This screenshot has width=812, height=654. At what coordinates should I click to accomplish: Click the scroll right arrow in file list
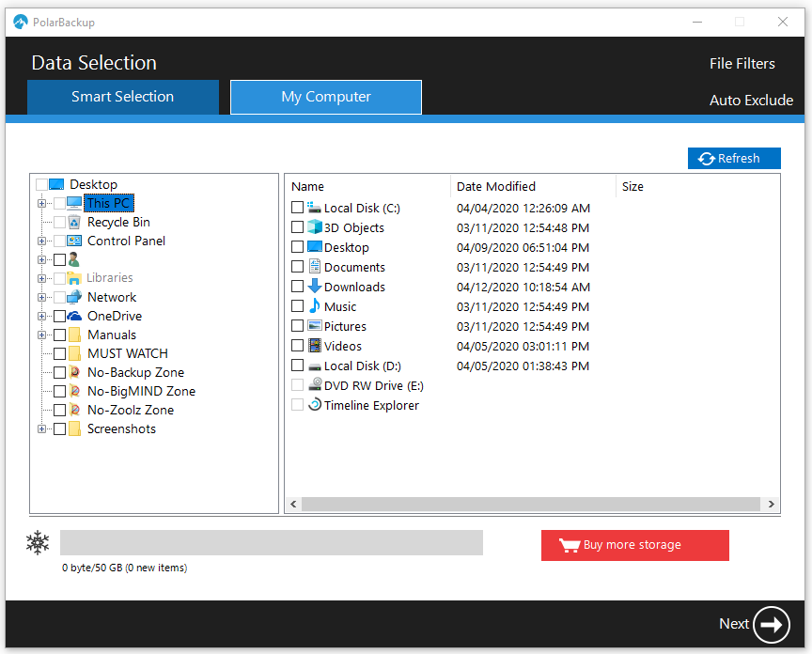[771, 504]
